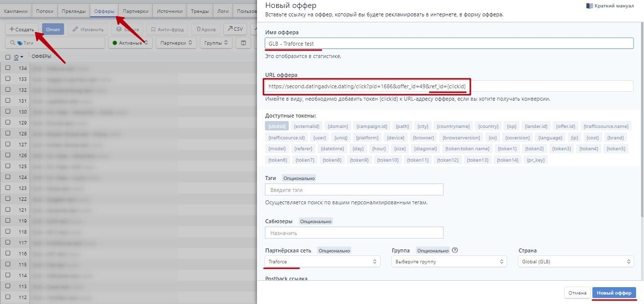Tick the checkbox for offer row 131
Image resolution: width=644 pixels, height=304 pixels.
(8, 101)
